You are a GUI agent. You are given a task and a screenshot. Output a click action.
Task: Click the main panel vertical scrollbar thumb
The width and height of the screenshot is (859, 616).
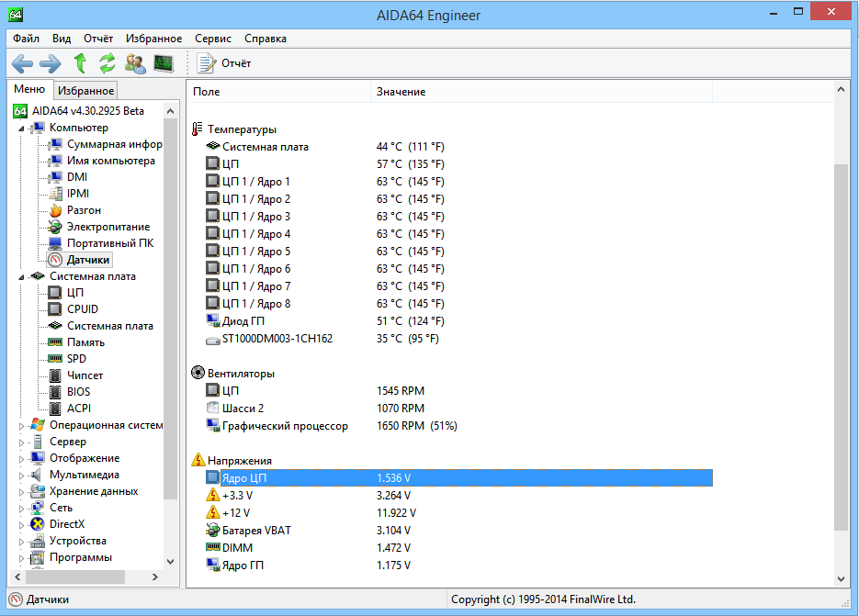pyautogui.click(x=841, y=347)
